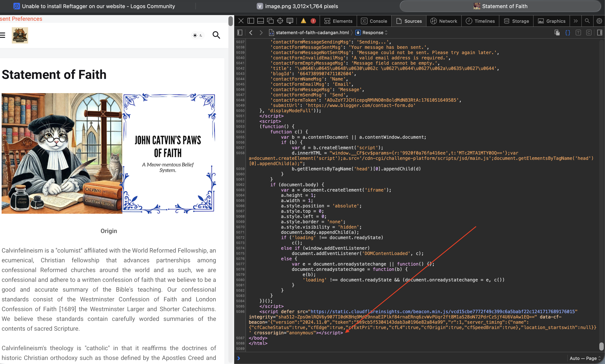Toggle the navigation sidebar panel
The image size is (605, 364).
[x=240, y=33]
